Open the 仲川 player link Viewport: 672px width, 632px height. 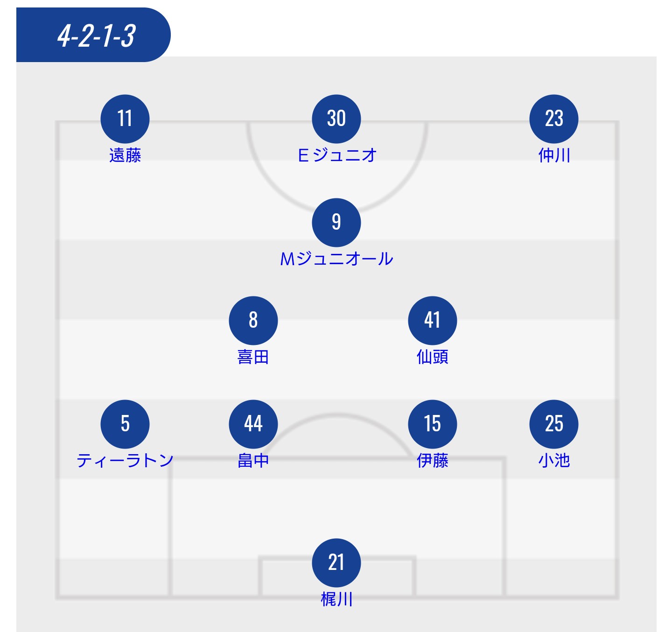pos(554,155)
